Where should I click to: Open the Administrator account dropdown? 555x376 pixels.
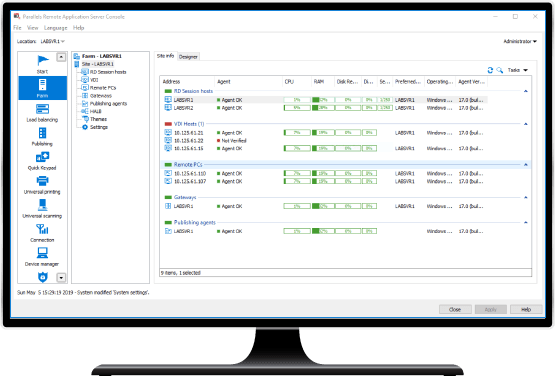(x=520, y=41)
